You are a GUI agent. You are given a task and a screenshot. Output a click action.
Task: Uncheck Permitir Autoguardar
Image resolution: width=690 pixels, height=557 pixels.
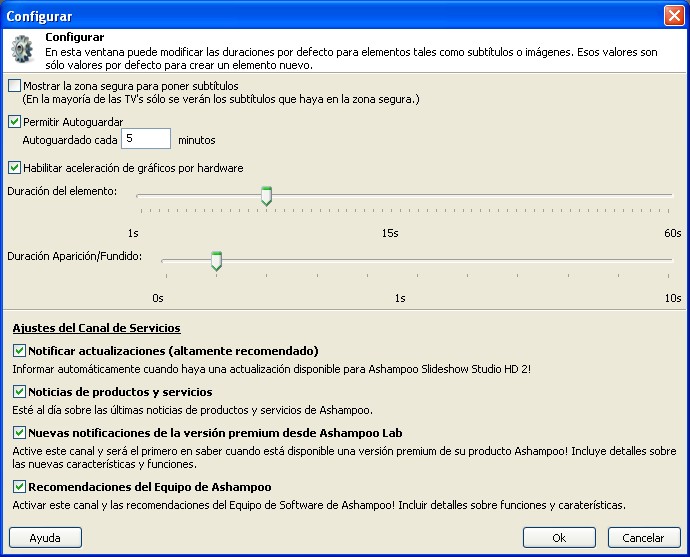click(x=14, y=121)
